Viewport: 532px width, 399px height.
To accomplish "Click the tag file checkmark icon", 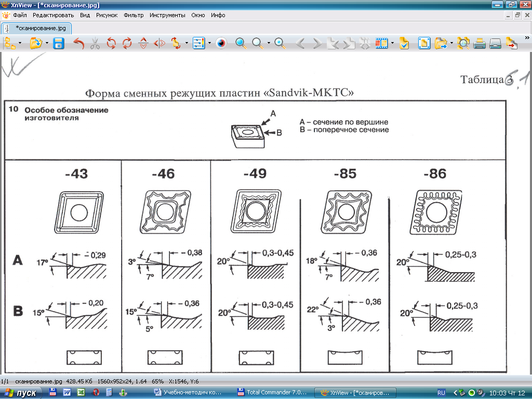I will [x=404, y=44].
